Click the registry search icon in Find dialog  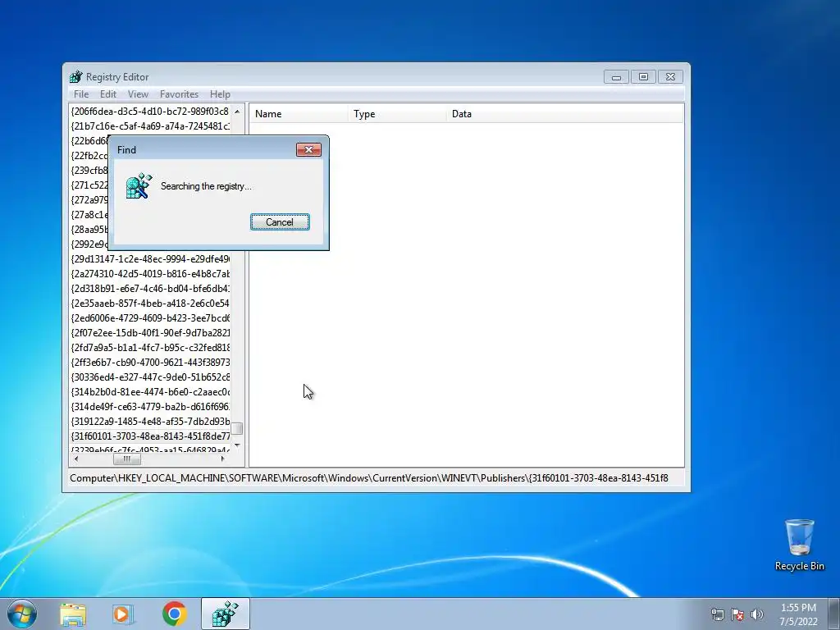tap(139, 186)
